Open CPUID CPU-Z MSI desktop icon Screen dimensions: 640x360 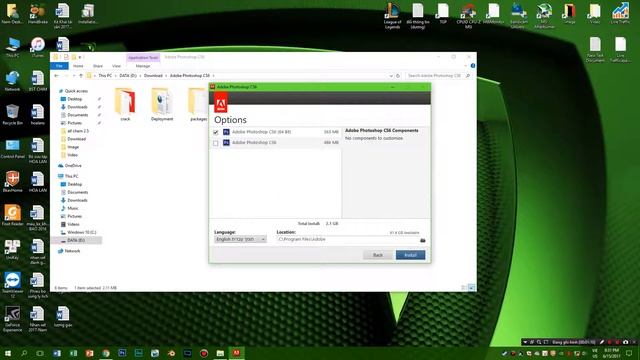(x=468, y=16)
